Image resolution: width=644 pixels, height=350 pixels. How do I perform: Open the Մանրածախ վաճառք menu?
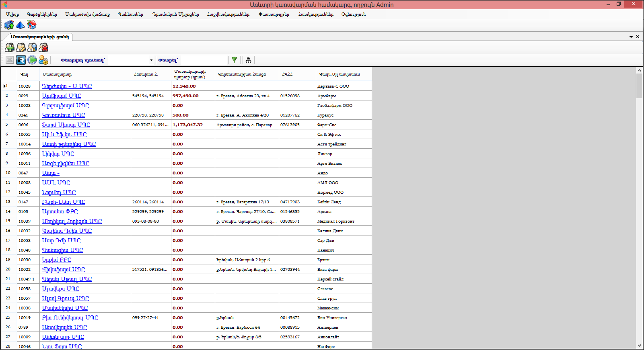point(87,14)
